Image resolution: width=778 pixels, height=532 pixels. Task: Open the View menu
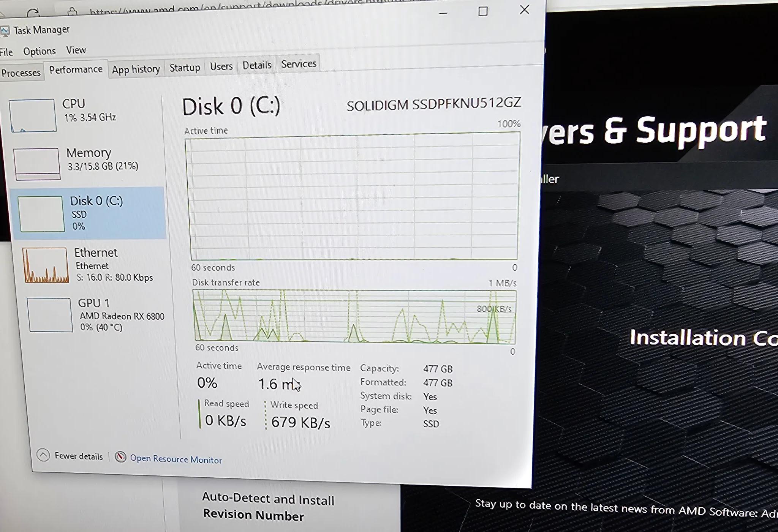tap(76, 50)
